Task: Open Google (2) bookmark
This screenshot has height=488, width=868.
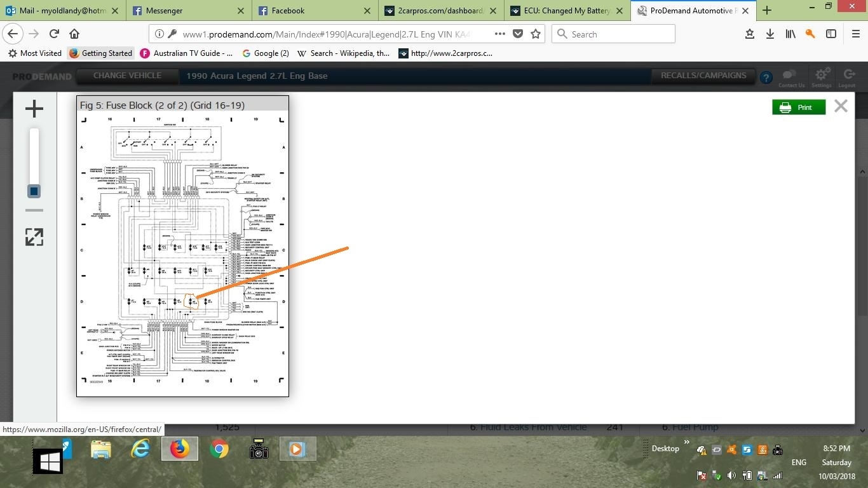Action: (x=265, y=53)
